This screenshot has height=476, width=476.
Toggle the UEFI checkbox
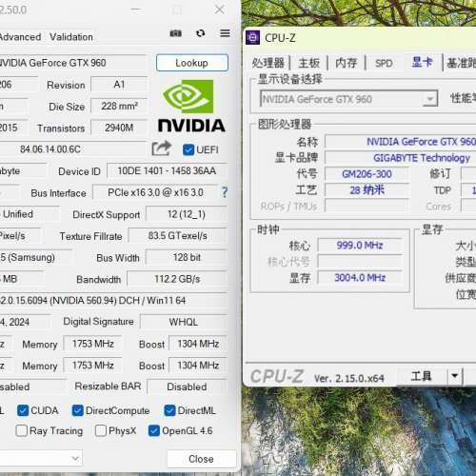point(188,149)
